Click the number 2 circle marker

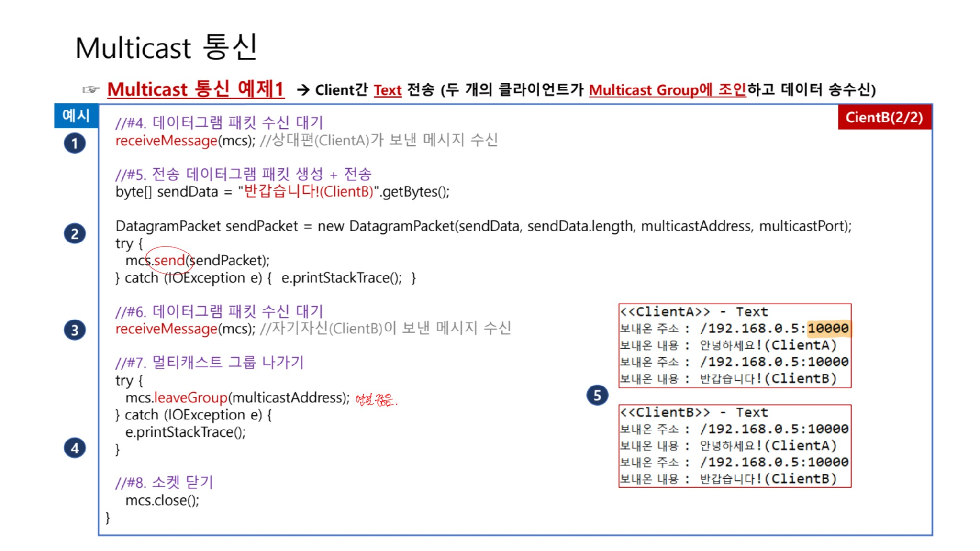coord(75,234)
